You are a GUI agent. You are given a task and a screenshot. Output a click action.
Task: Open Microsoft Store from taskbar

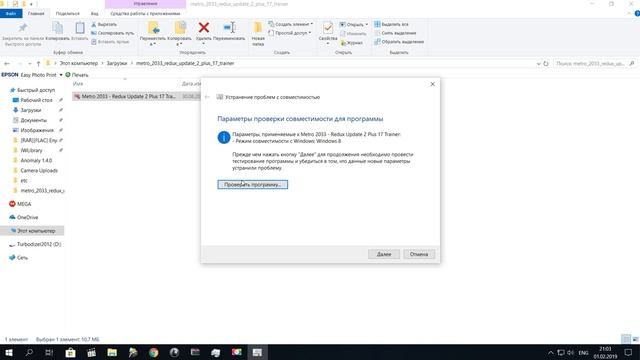(x=71, y=352)
